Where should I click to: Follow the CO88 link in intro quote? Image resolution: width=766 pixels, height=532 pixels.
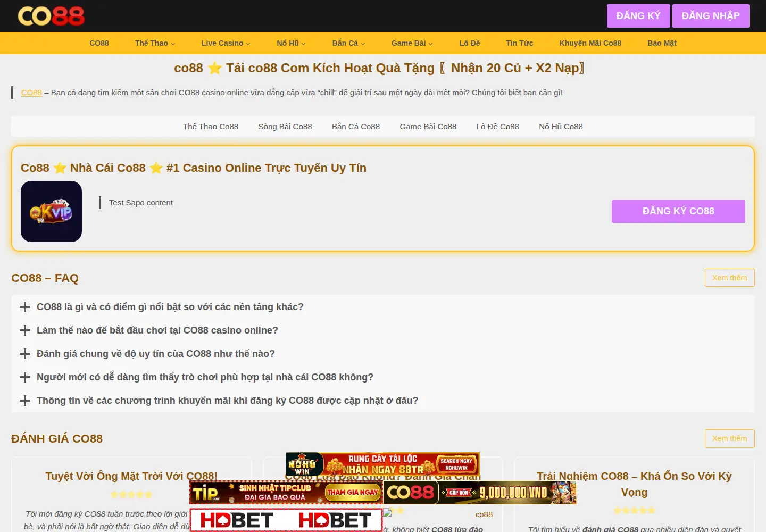(31, 93)
